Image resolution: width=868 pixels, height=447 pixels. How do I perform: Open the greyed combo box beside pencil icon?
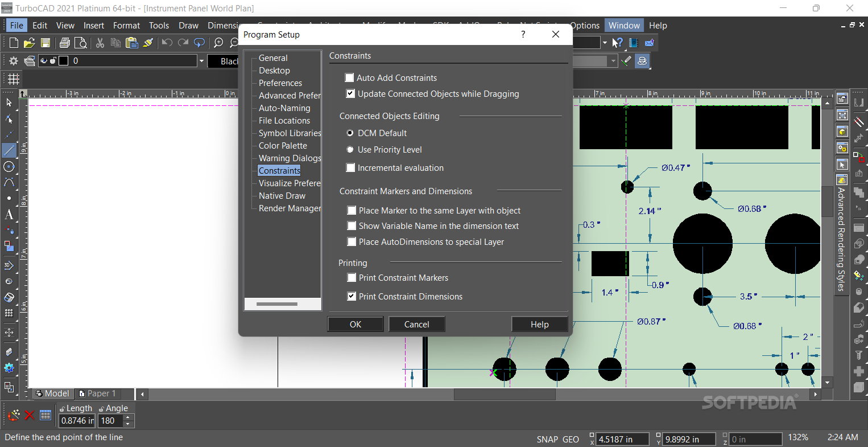(595, 60)
